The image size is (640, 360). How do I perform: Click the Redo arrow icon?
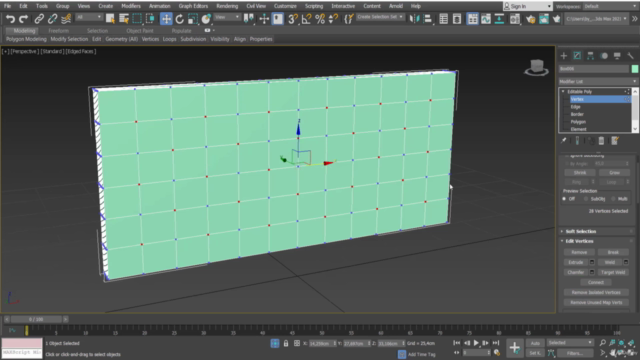tap(24, 19)
